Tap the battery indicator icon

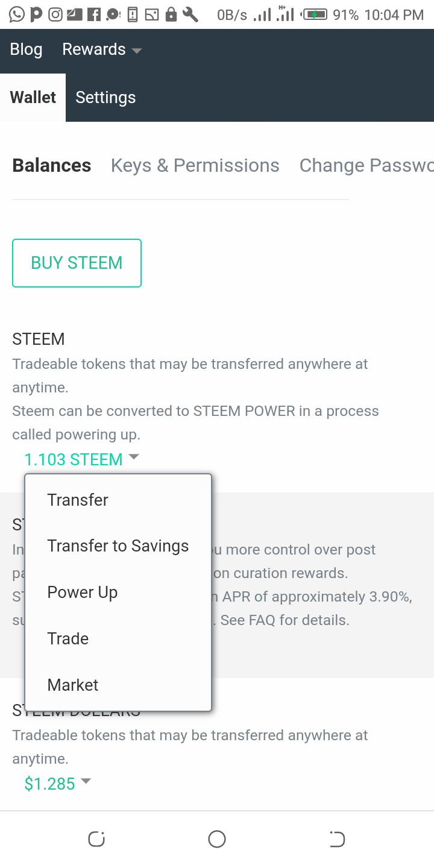315,14
